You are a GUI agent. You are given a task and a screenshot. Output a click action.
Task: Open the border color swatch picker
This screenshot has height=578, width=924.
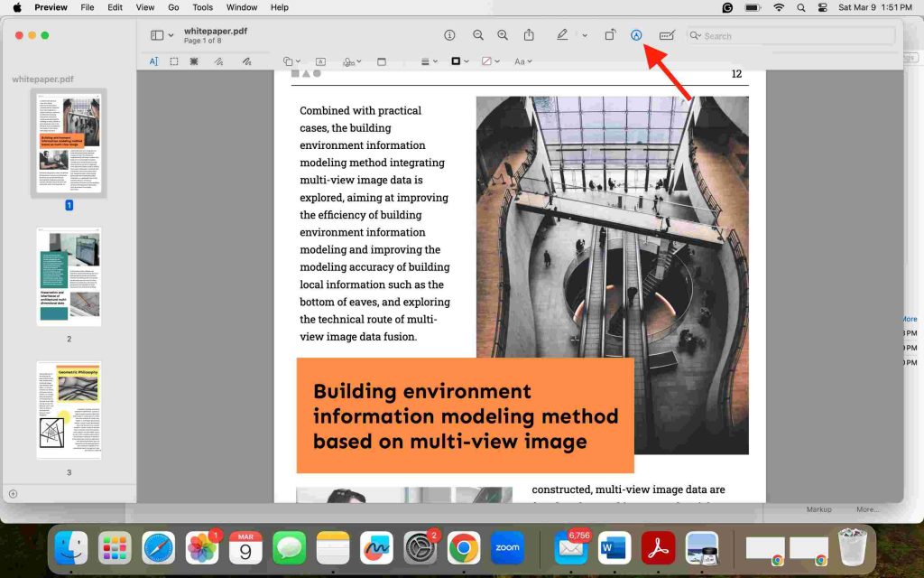coord(457,61)
